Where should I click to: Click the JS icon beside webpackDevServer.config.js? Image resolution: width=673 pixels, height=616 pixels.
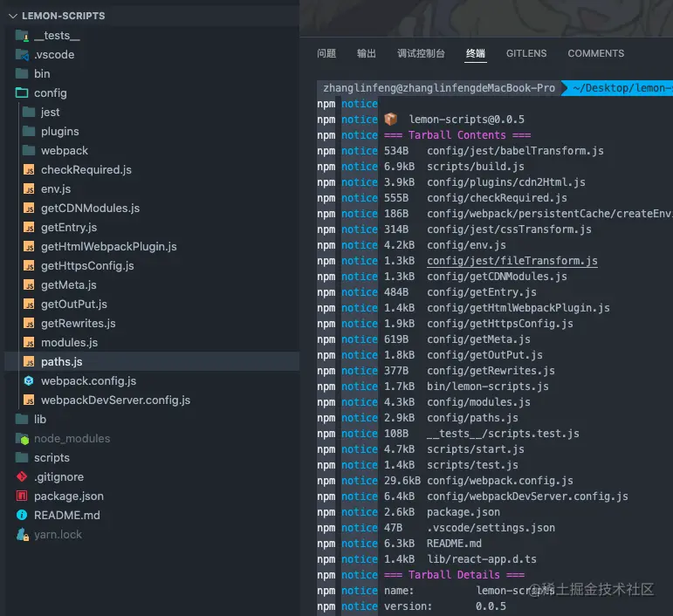pyautogui.click(x=29, y=400)
